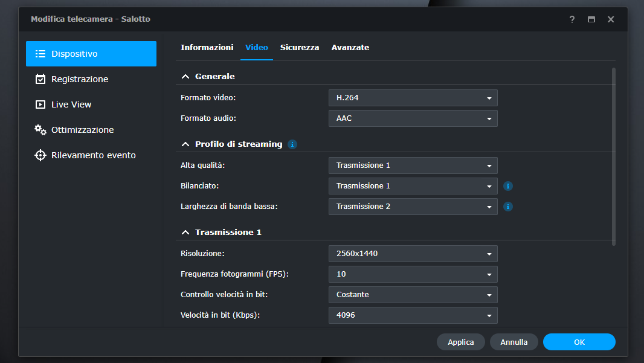644x363 pixels.
Task: Open the Registrazione section
Action: point(91,79)
